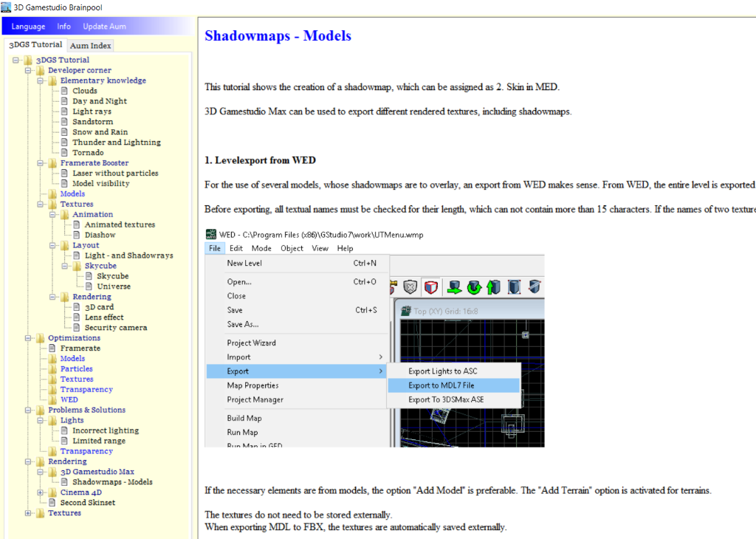
Task: Collapse the 3D Gamestudio Max branch
Action: (41, 472)
